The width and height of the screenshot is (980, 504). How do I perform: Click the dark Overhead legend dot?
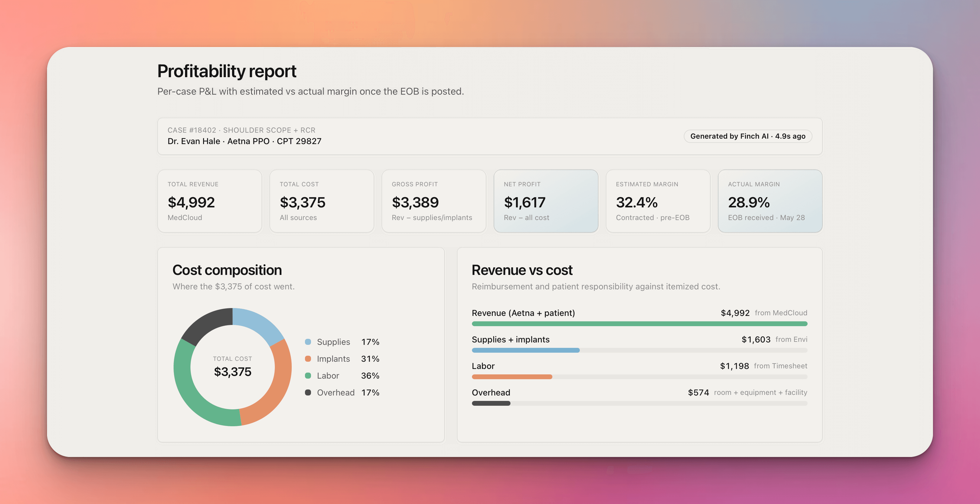tap(308, 392)
